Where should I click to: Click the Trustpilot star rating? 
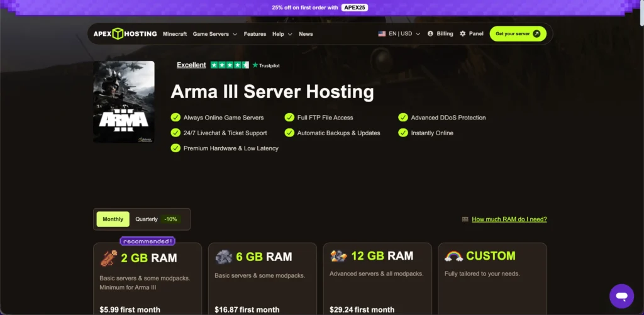[x=230, y=65]
